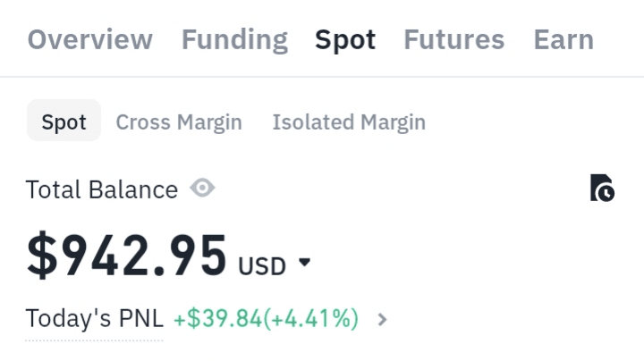This screenshot has width=644, height=361.
Task: Click the dollar sign of the balance
Action: [x=40, y=256]
